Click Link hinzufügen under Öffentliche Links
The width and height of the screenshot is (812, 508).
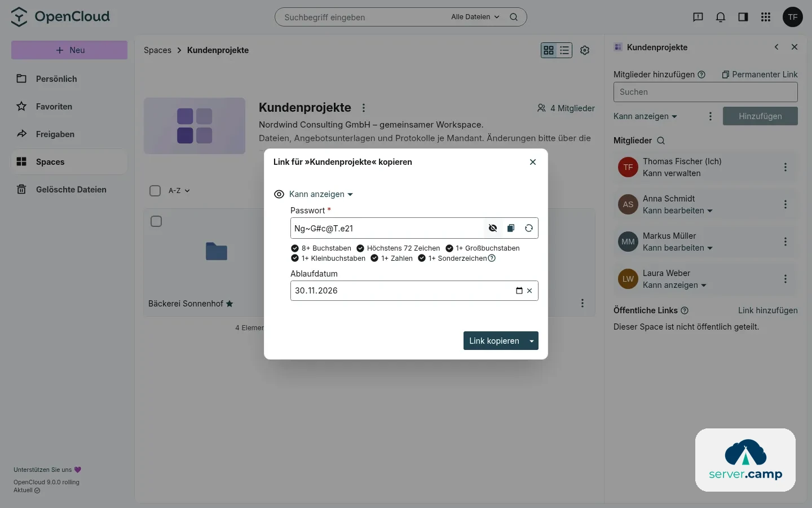[x=768, y=310]
